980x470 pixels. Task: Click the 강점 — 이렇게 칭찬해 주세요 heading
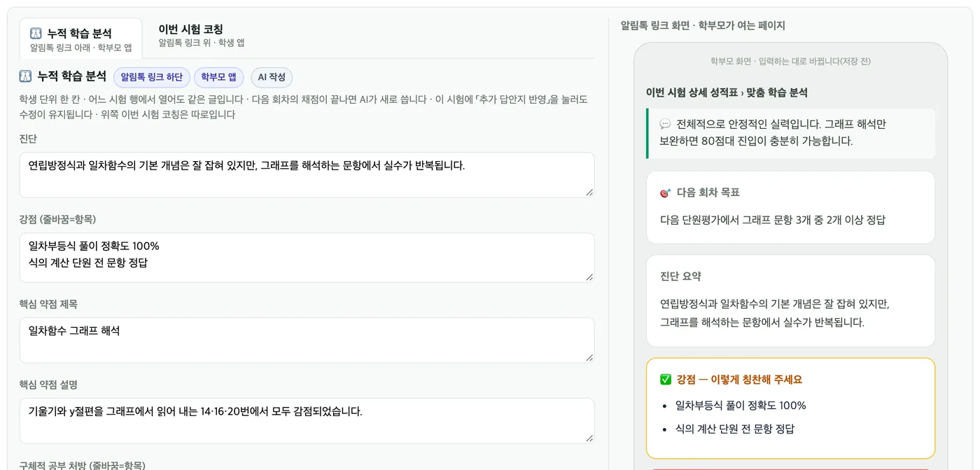click(x=739, y=380)
